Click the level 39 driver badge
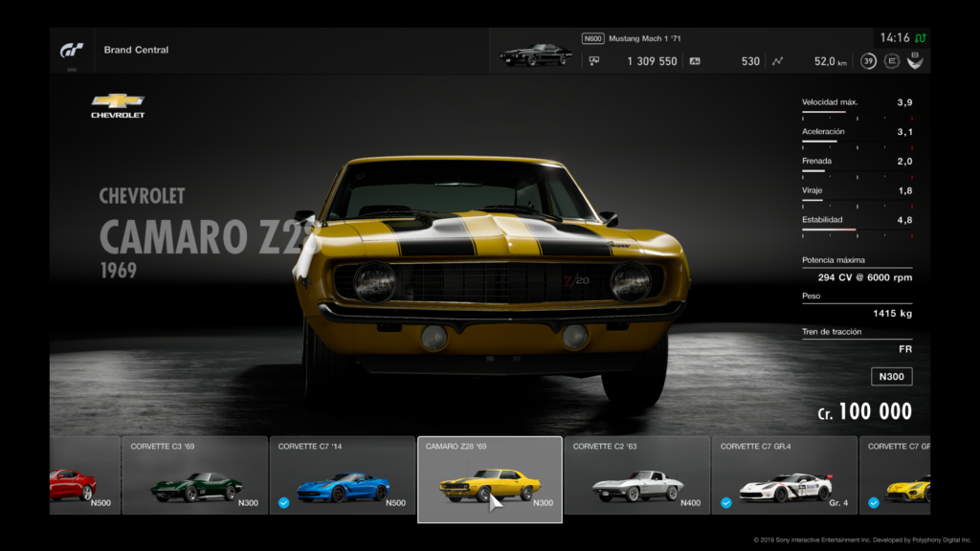980x551 pixels. 868,61
